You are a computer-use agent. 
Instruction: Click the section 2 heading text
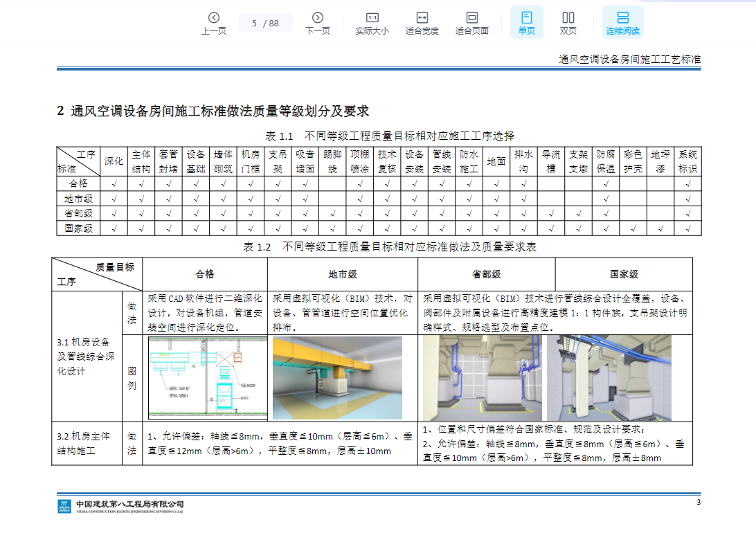click(213, 111)
